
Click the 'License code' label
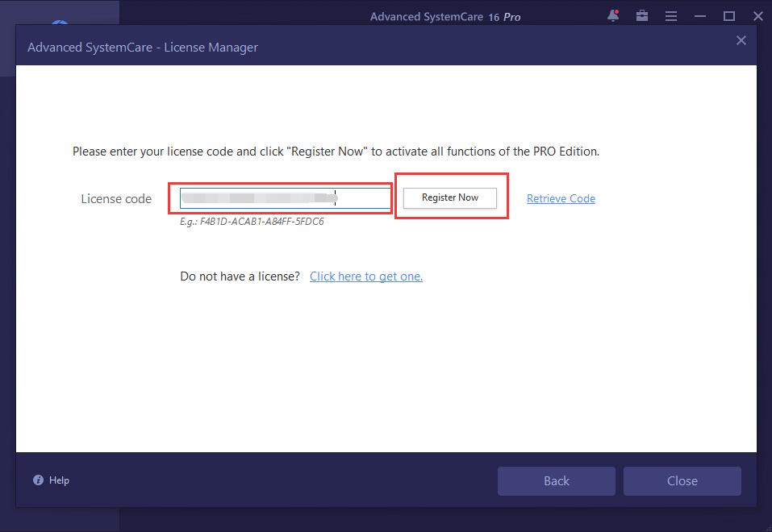pyautogui.click(x=116, y=199)
